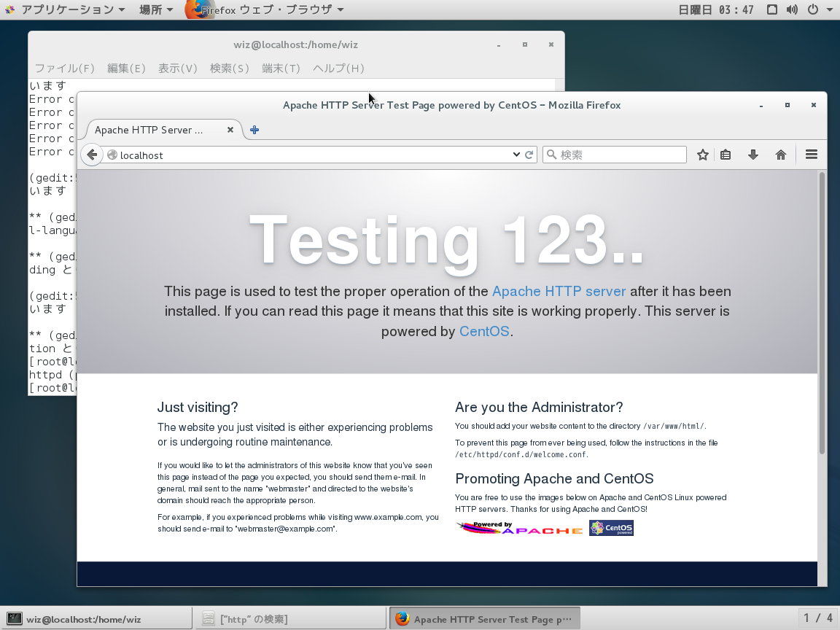Click the Firefox page vertical scrollbar
Viewport: 840px width, 630px height.
822,314
